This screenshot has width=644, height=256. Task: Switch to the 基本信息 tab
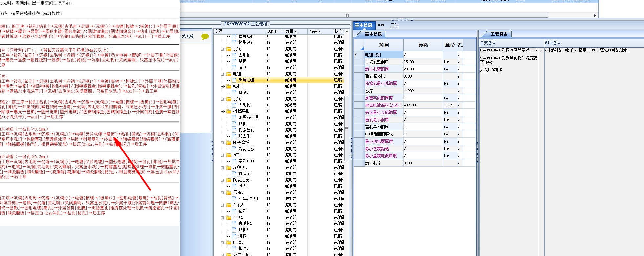(363, 25)
